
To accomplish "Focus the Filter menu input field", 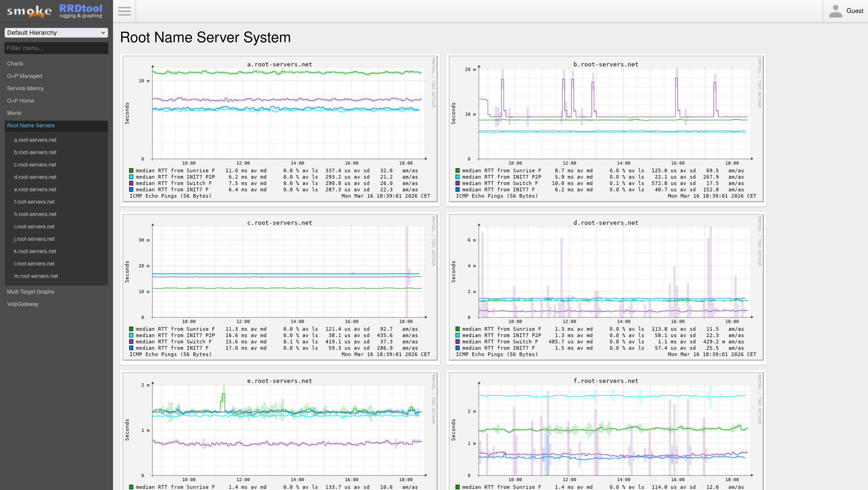I will [56, 48].
